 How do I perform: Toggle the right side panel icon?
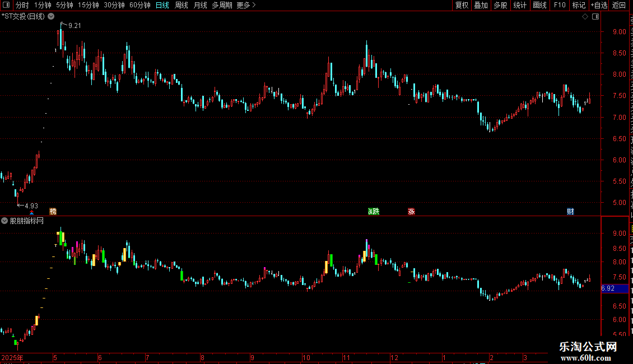point(595,17)
